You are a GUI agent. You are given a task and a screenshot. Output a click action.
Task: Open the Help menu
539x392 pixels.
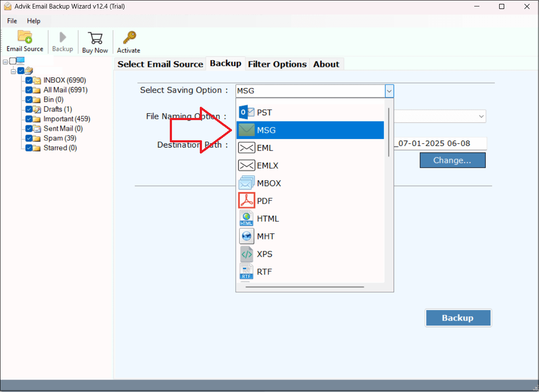click(33, 21)
